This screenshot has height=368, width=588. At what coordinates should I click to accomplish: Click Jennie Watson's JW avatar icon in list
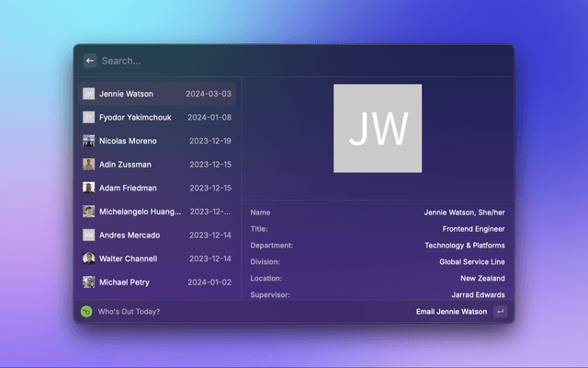click(x=88, y=94)
